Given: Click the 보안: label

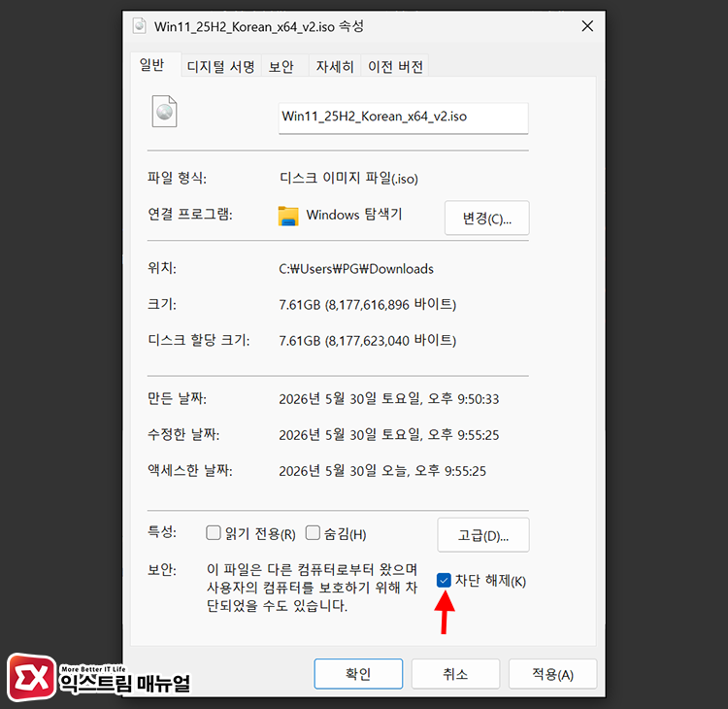Looking at the screenshot, I should (161, 569).
